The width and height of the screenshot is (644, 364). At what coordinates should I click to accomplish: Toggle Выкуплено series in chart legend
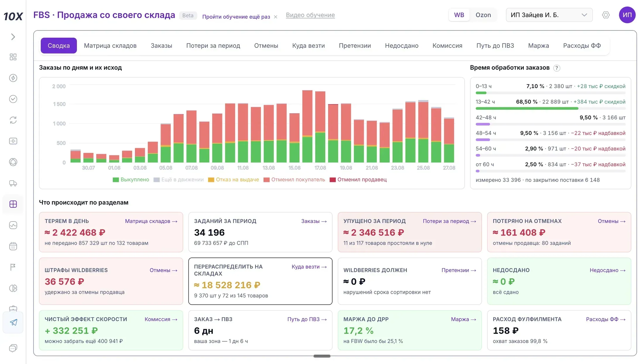coord(131,180)
